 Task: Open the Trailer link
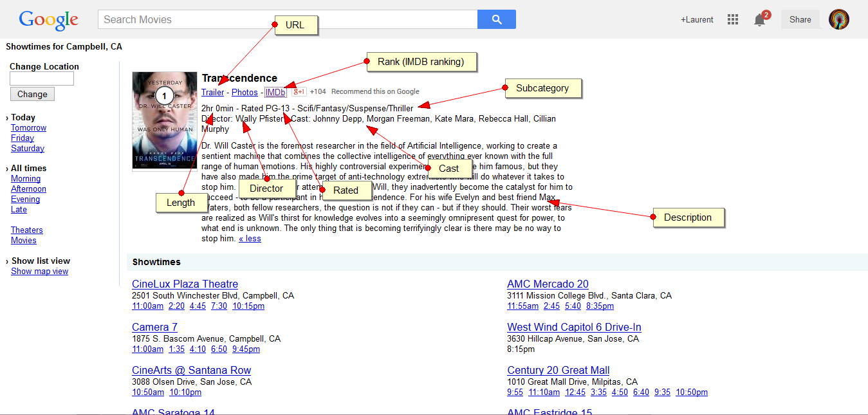point(213,93)
